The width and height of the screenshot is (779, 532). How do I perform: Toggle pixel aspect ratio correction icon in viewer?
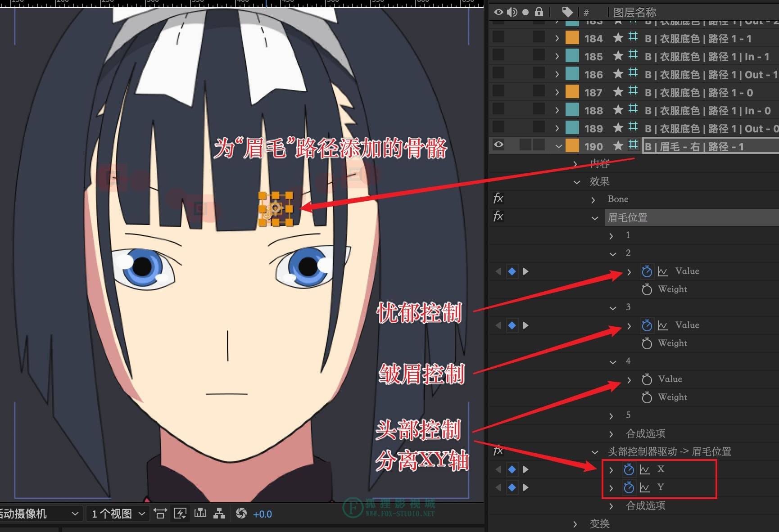tap(160, 514)
